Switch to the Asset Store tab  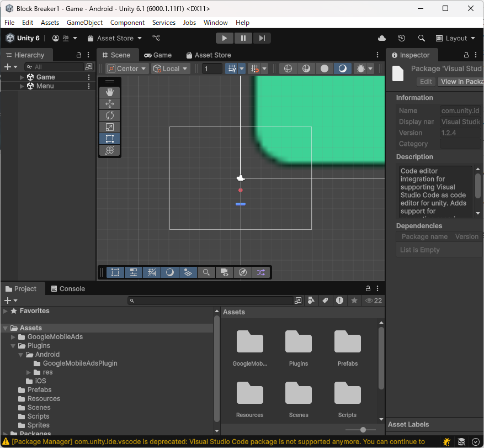(x=209, y=55)
